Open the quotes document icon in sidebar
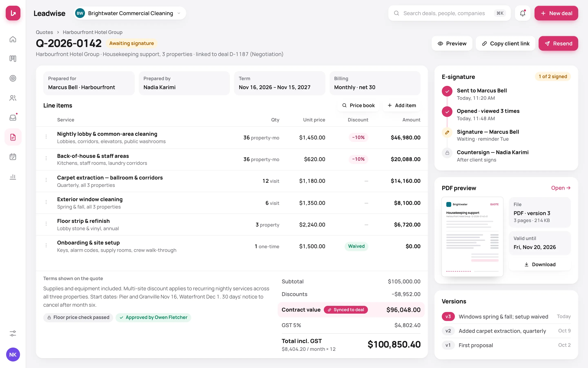Viewport: 588px width, 368px height. (x=13, y=137)
